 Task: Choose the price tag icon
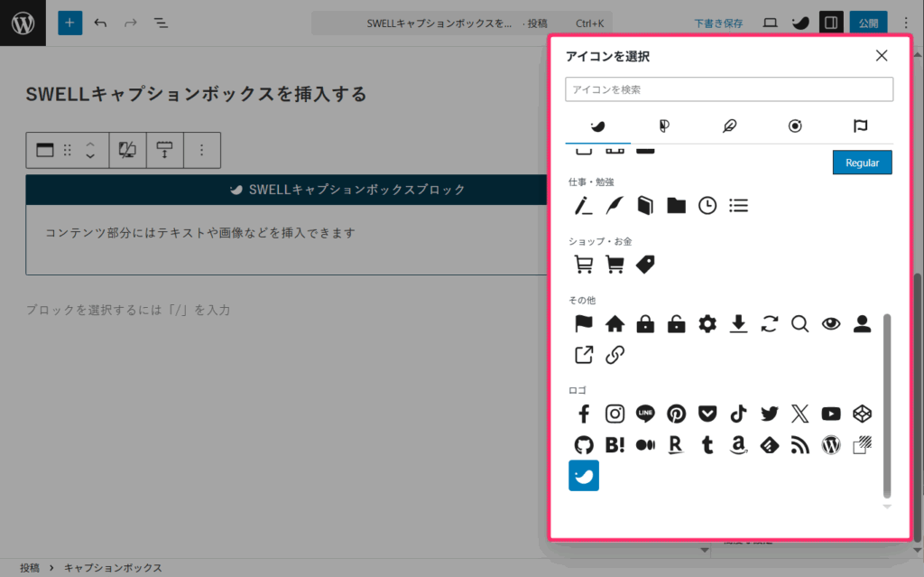pyautogui.click(x=645, y=265)
